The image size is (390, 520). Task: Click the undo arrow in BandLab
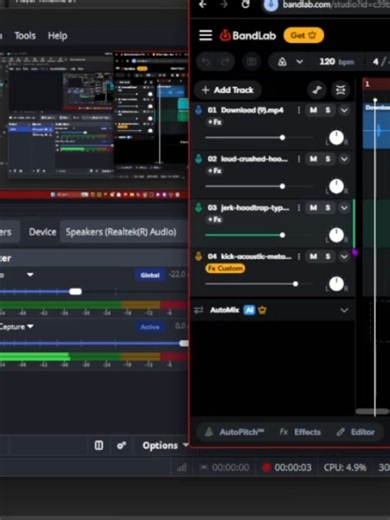coord(206,62)
